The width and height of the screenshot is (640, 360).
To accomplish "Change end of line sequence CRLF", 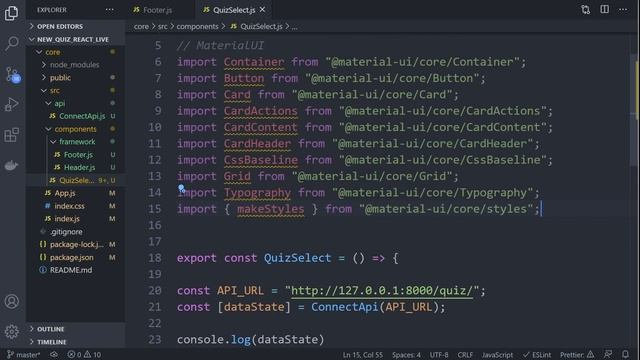I will coord(465,355).
